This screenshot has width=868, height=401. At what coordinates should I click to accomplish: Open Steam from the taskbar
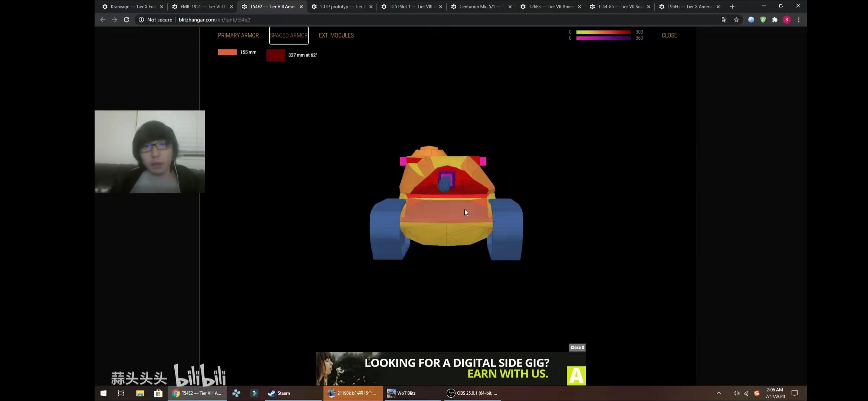(x=293, y=393)
